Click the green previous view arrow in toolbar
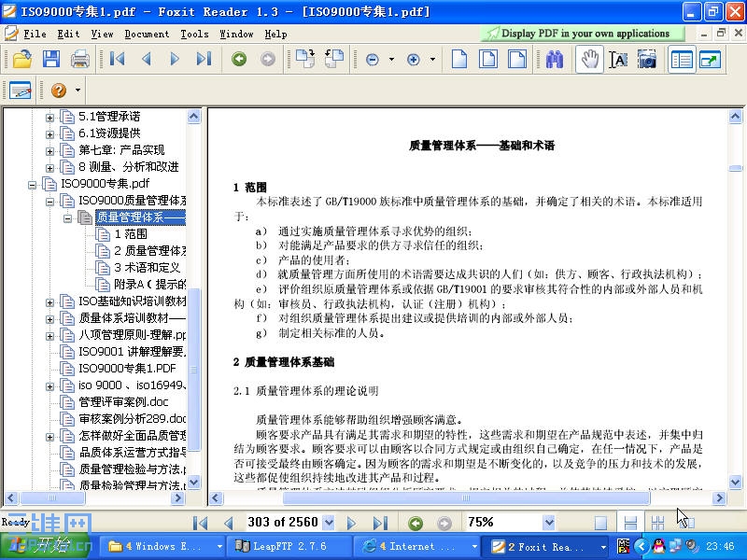 pyautogui.click(x=239, y=59)
